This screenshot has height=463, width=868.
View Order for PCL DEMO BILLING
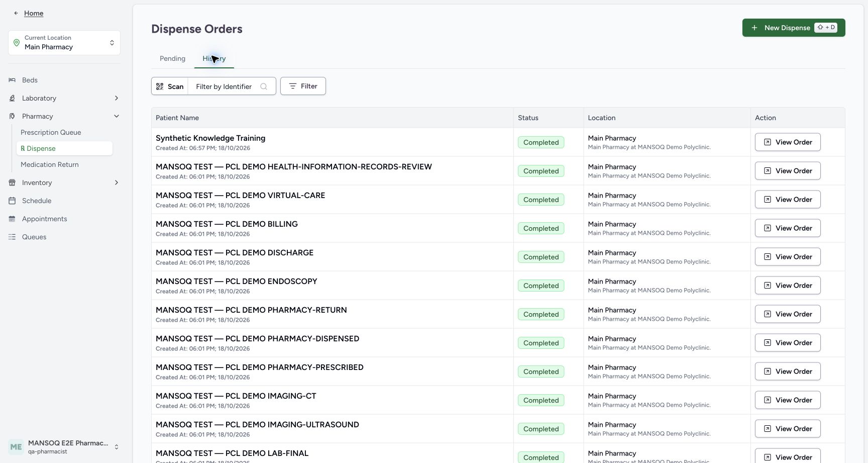click(x=788, y=228)
